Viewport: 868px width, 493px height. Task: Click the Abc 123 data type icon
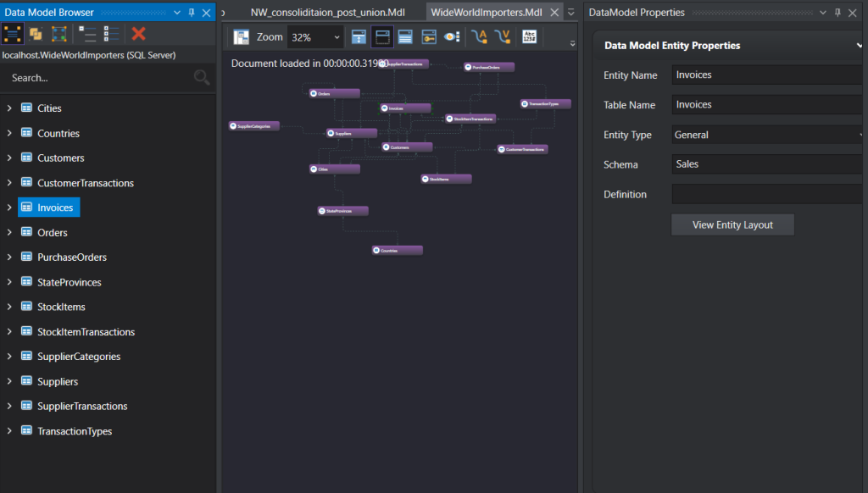point(529,37)
